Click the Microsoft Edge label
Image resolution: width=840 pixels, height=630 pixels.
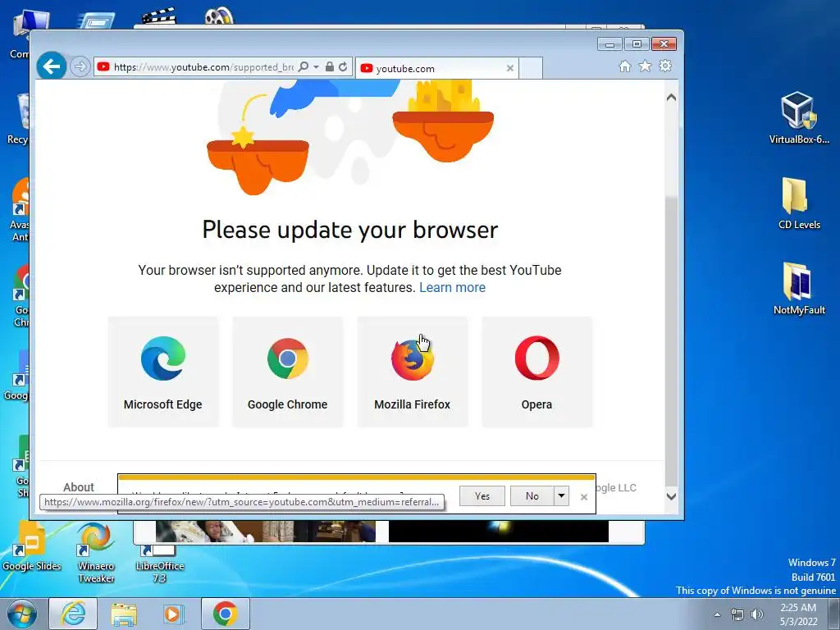163,404
